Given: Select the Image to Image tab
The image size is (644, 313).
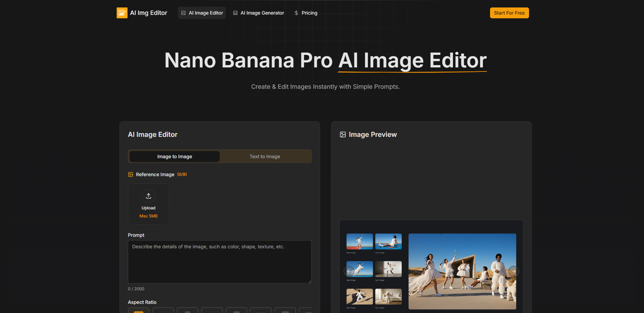Looking at the screenshot, I should coord(175,156).
